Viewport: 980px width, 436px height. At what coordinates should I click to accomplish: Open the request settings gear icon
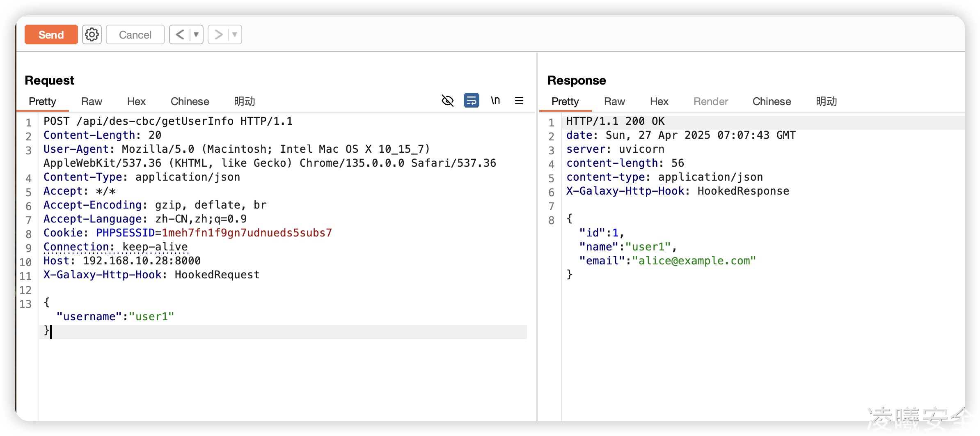coord(92,34)
